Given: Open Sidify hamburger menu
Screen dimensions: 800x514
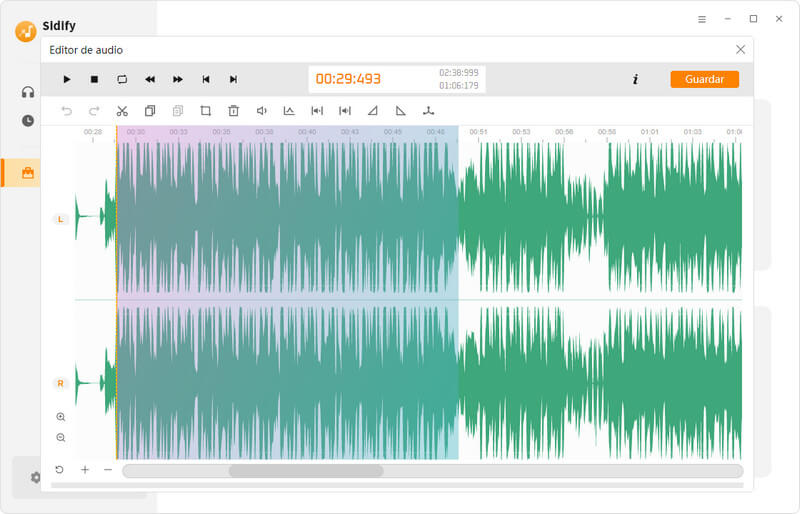Looking at the screenshot, I should (702, 19).
